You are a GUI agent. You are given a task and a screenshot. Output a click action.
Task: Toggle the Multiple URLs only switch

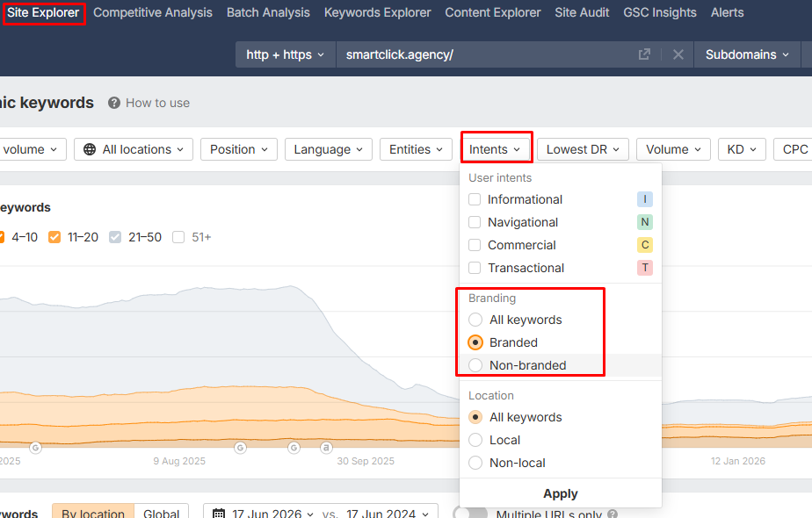[470, 514]
